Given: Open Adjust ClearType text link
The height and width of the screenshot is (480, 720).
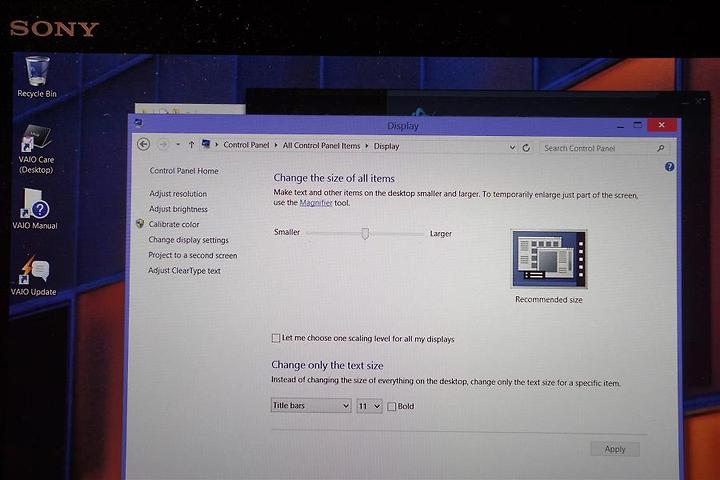Looking at the screenshot, I should tap(184, 271).
